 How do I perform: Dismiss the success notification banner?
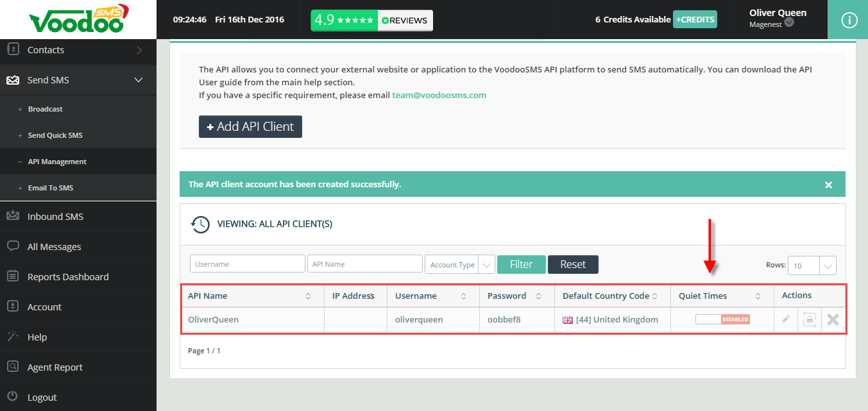[828, 185]
